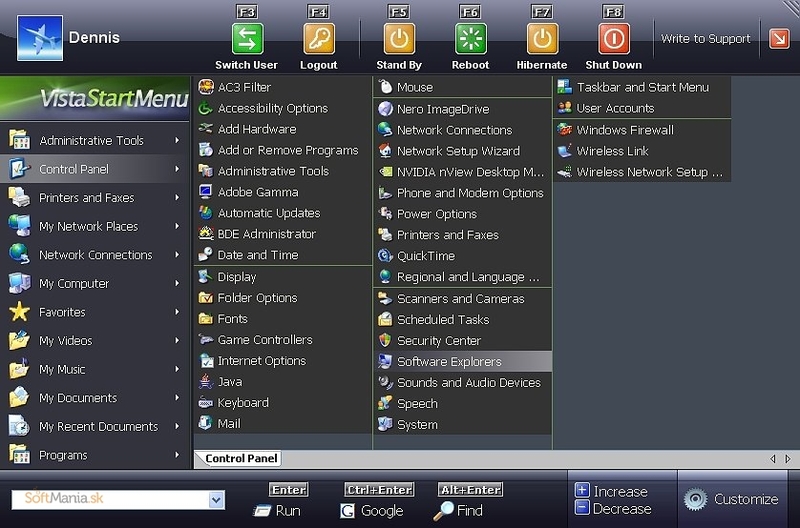Image resolution: width=800 pixels, height=528 pixels.
Task: Expand the Administrative Tools submenu arrow
Action: (x=177, y=141)
